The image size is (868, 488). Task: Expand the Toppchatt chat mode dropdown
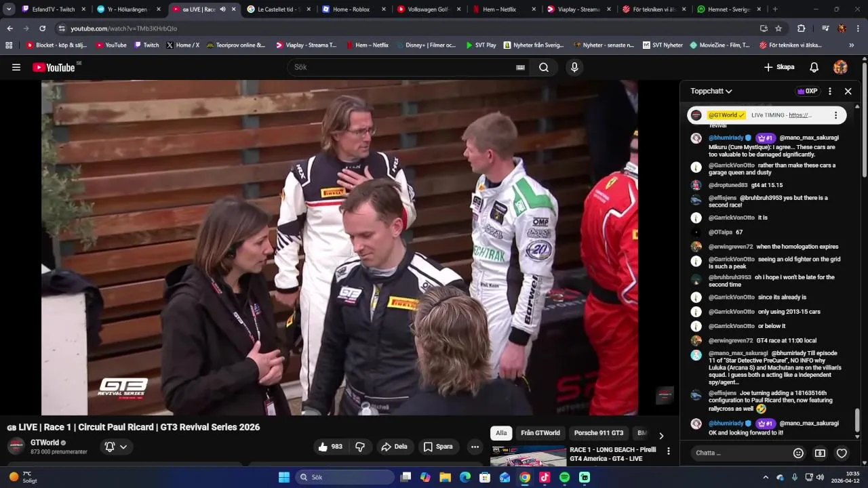coord(711,91)
